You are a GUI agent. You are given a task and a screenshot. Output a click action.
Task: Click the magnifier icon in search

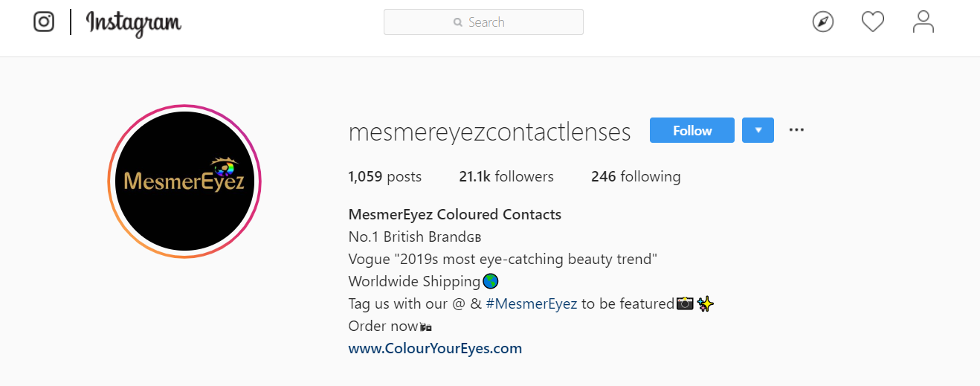point(458,23)
